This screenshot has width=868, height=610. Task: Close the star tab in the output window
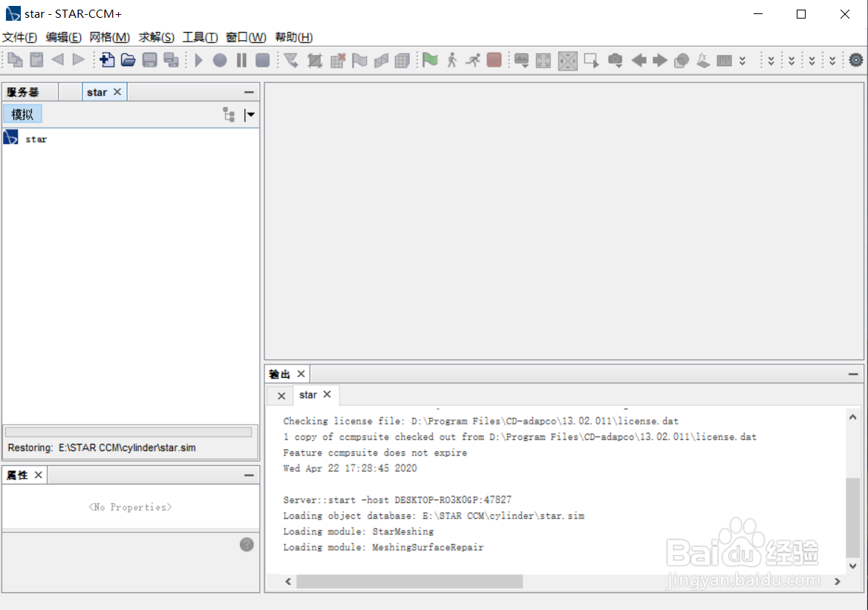(x=327, y=394)
